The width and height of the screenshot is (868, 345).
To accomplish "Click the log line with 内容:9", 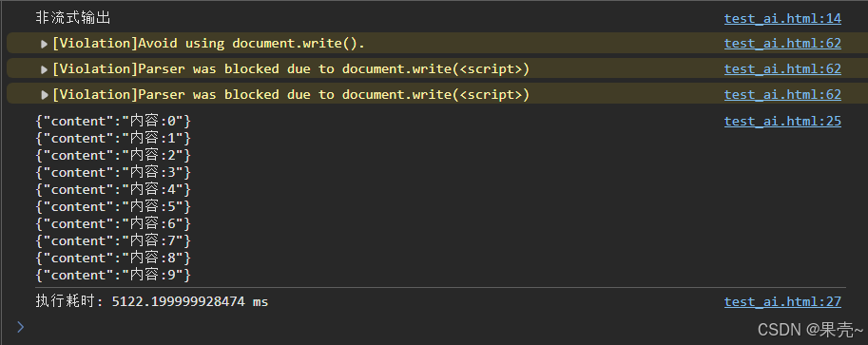I will tap(113, 276).
